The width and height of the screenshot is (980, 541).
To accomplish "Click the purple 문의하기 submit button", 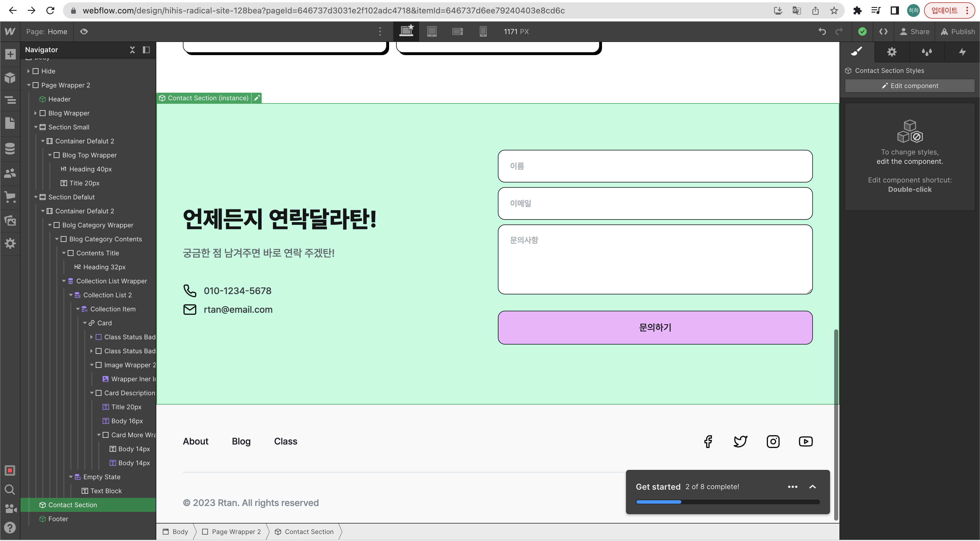I will coord(655,327).
